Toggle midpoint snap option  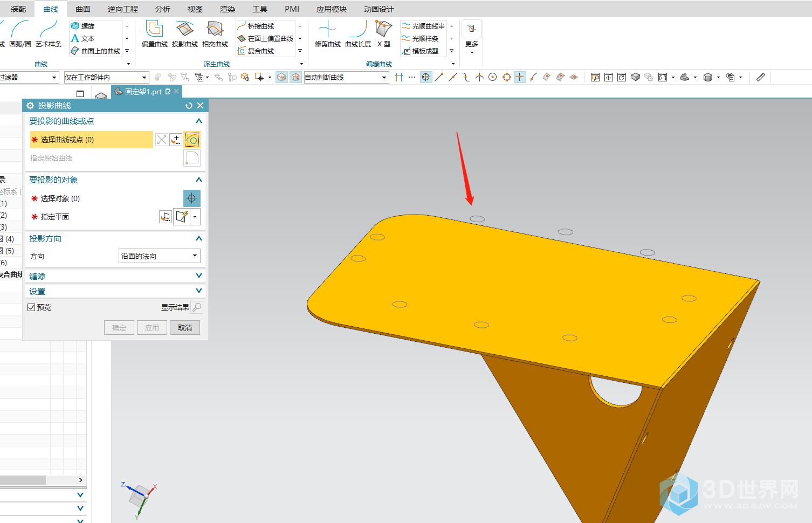point(452,77)
